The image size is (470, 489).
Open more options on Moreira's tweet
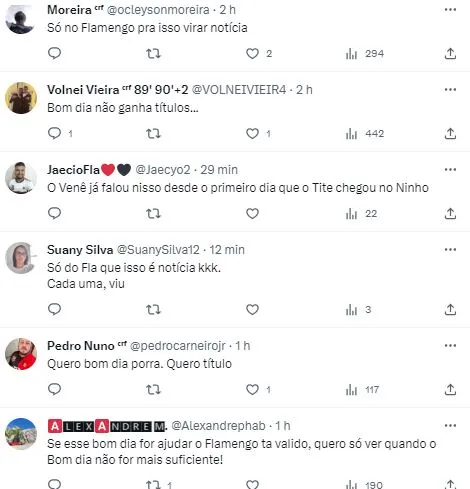[x=450, y=10]
